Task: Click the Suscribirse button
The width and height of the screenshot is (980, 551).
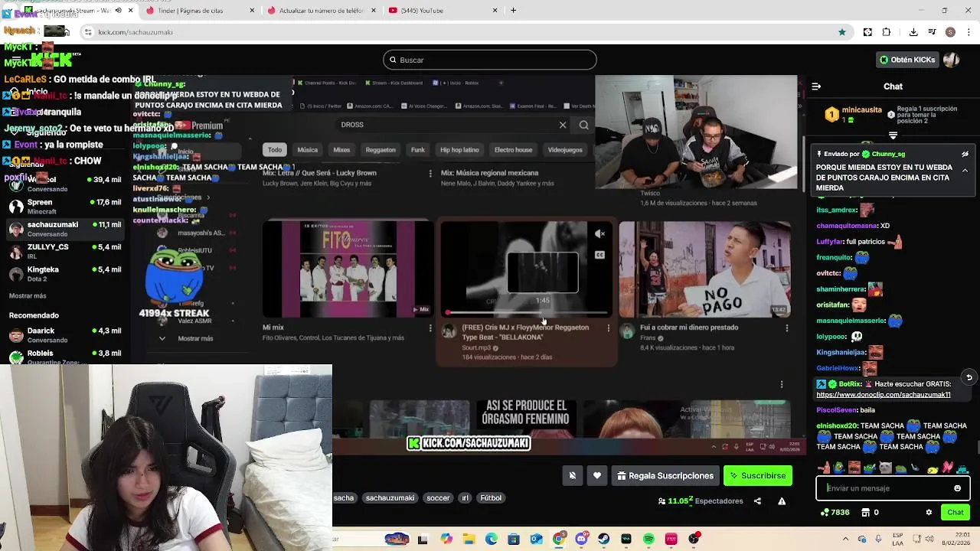Action: pos(758,476)
